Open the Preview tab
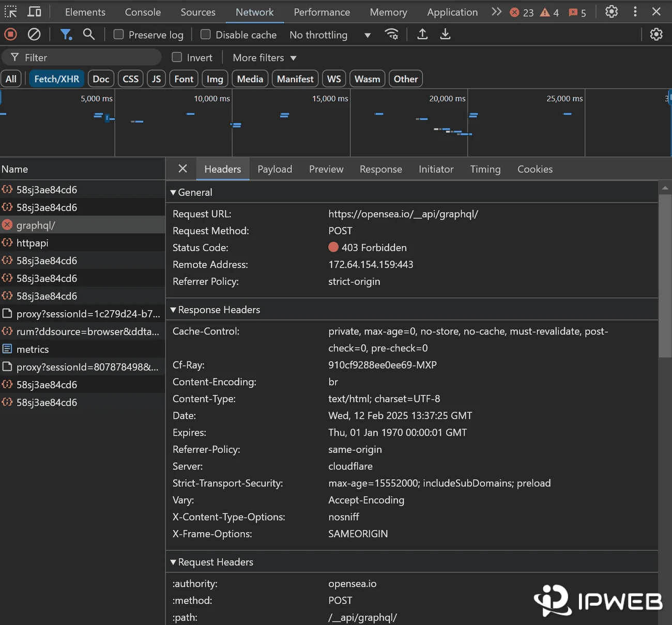The width and height of the screenshot is (672, 625). click(x=326, y=169)
